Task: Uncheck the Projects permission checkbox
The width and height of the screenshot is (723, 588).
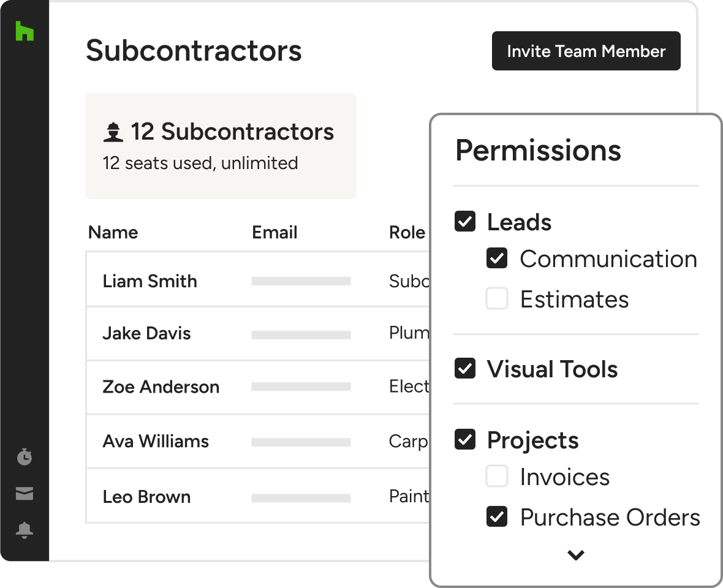Action: coord(465,440)
